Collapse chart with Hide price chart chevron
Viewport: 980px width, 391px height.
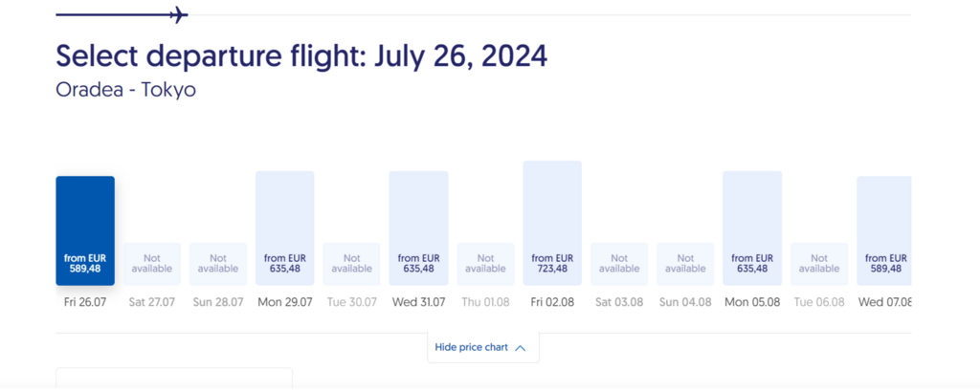521,348
